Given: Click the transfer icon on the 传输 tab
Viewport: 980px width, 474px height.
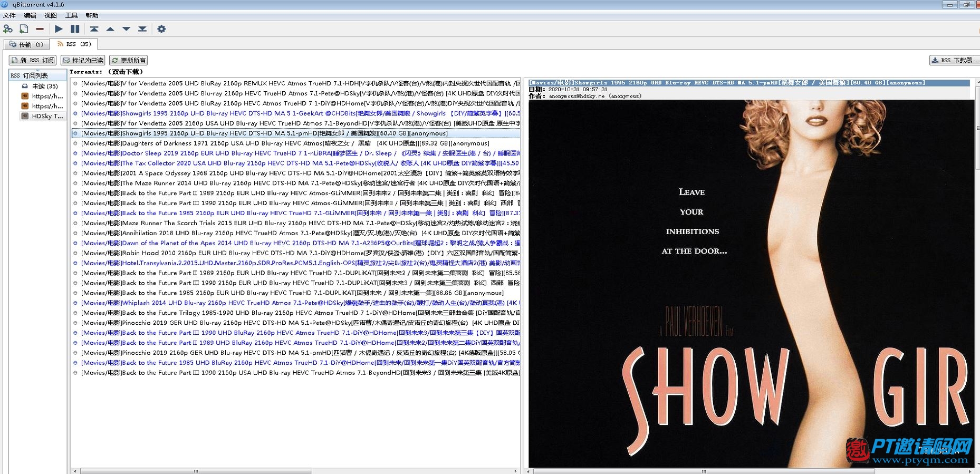Looking at the screenshot, I should click(13, 44).
